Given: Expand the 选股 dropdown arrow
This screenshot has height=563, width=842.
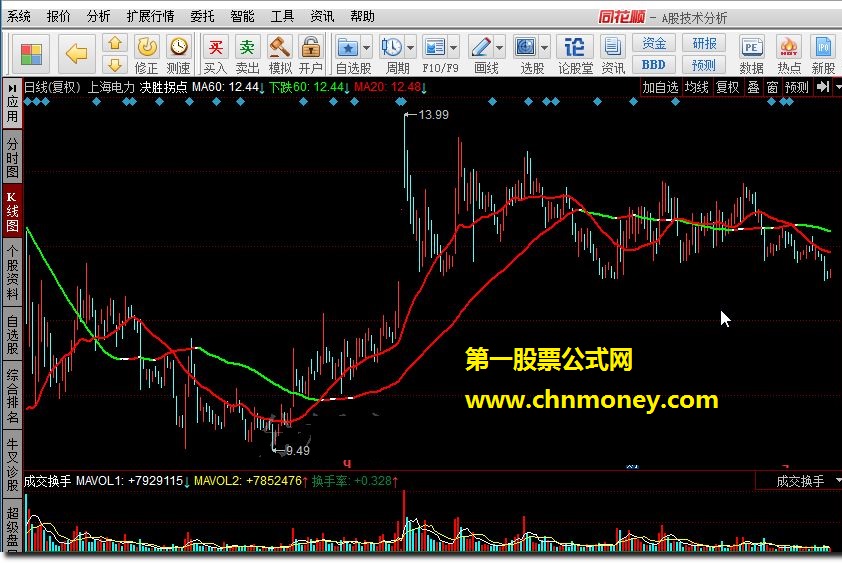Looking at the screenshot, I should click(x=545, y=48).
